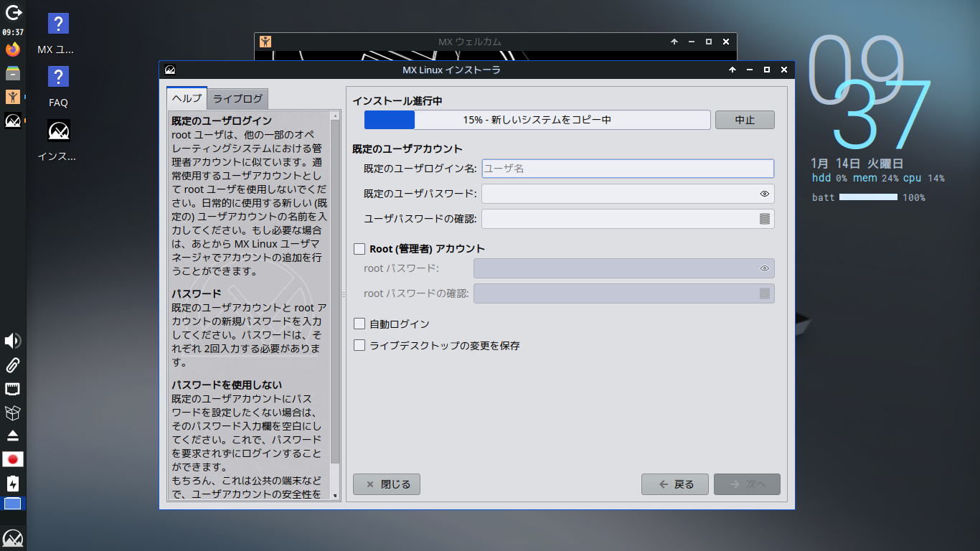The image size is (980, 551).
Task: Show the 既定のユーザパスワード with eye icon
Action: (765, 194)
